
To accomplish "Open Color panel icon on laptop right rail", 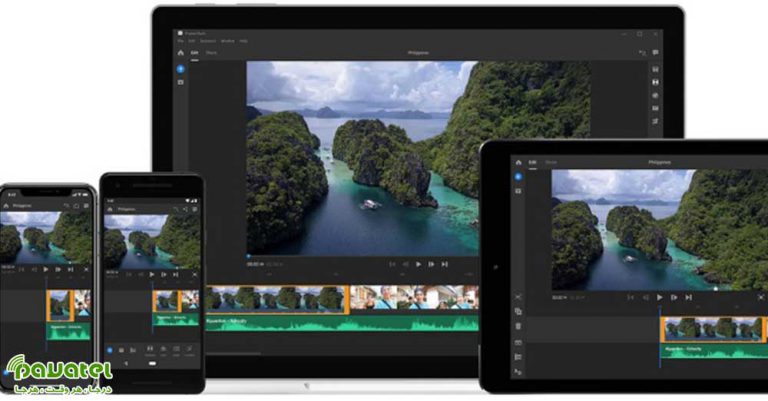I will pos(655,95).
